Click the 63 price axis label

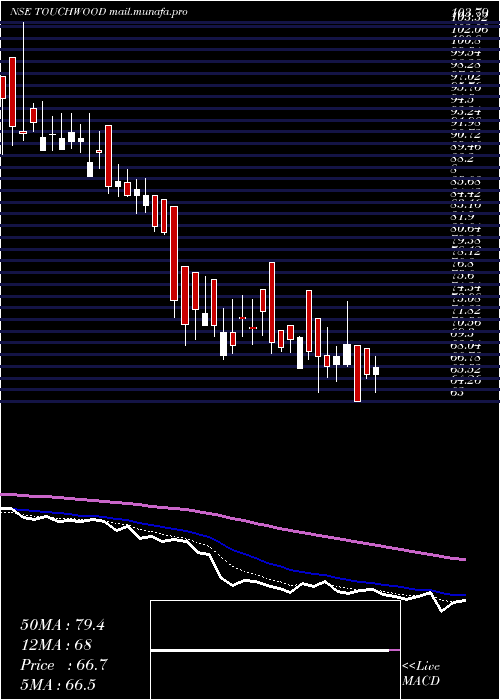(x=457, y=393)
